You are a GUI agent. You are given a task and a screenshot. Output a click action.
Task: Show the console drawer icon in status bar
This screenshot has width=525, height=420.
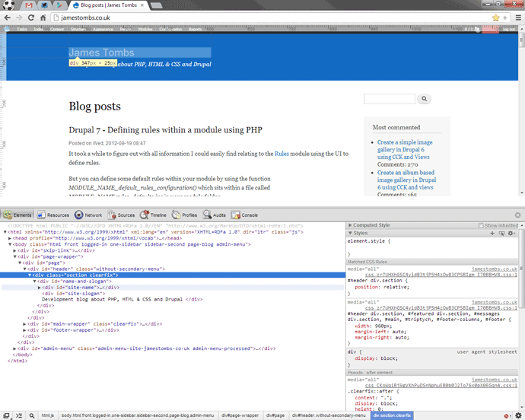coord(19,415)
